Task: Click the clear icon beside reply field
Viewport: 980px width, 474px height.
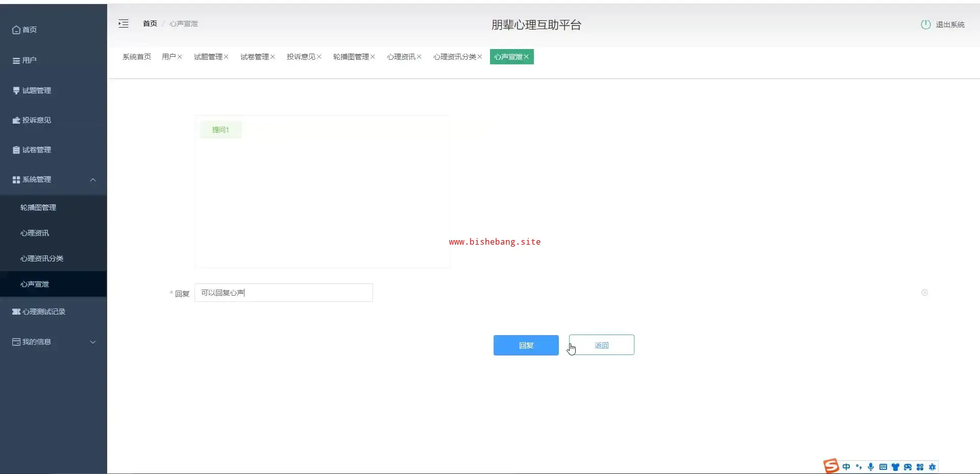Action: tap(924, 293)
